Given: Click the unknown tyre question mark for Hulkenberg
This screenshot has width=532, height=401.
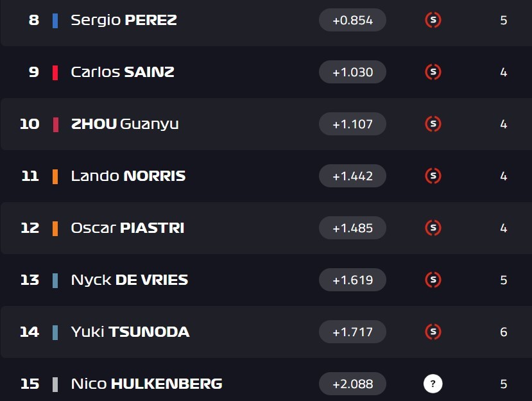Looking at the screenshot, I should coord(433,384).
